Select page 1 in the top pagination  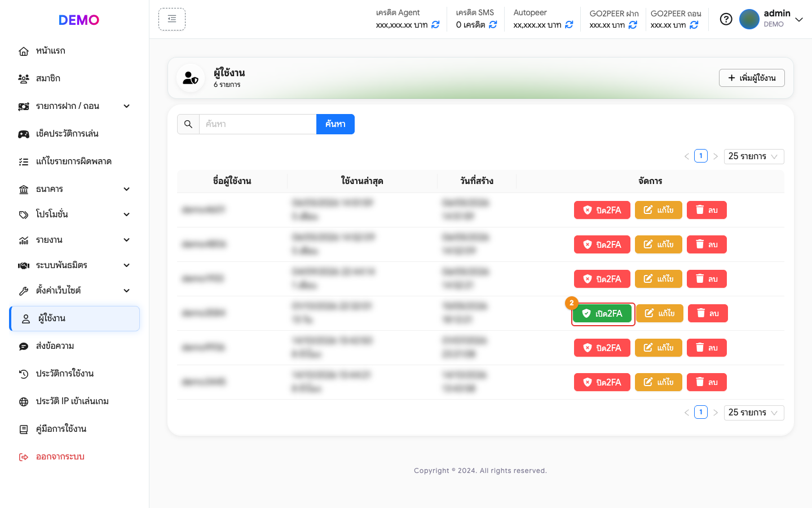coord(701,156)
